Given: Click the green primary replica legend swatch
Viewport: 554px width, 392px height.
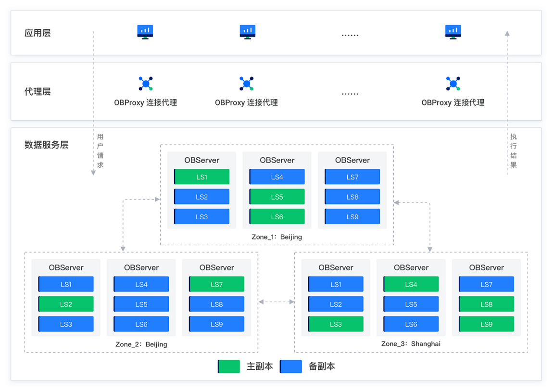Looking at the screenshot, I should click(x=228, y=367).
